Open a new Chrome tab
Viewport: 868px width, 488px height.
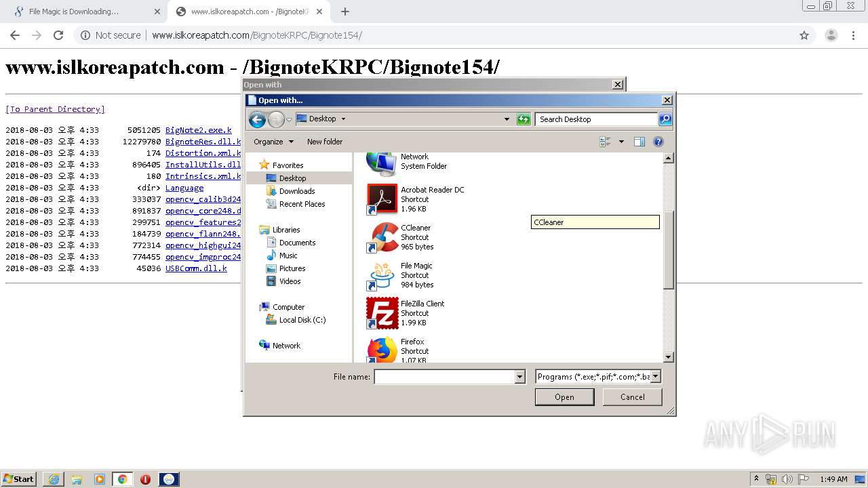345,12
